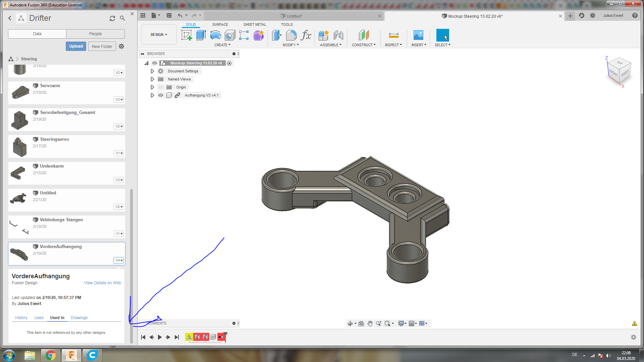Open the INSPECT menu dropdown

[x=393, y=45]
